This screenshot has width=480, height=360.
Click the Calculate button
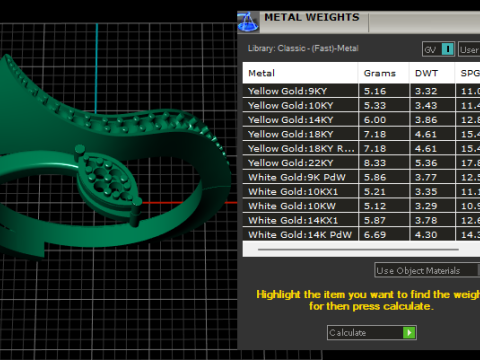(372, 333)
